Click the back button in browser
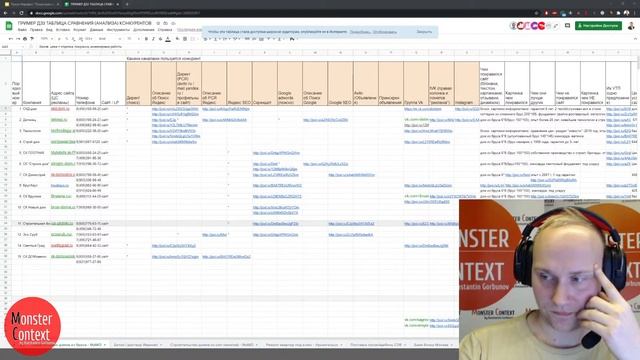 5,13
